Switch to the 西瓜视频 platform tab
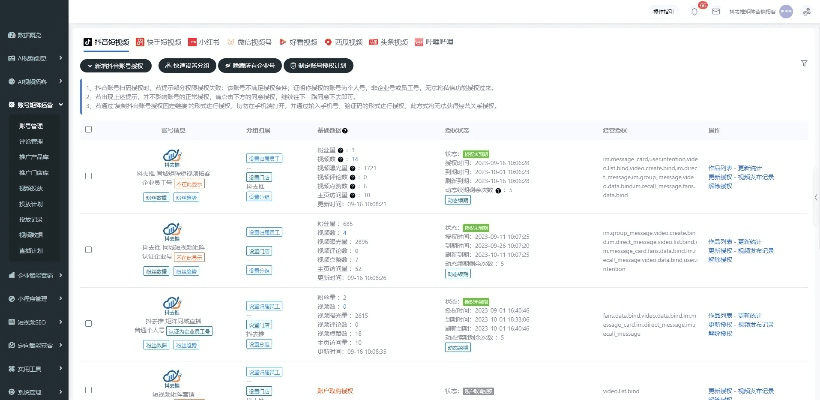The width and height of the screenshot is (820, 400). [x=342, y=43]
